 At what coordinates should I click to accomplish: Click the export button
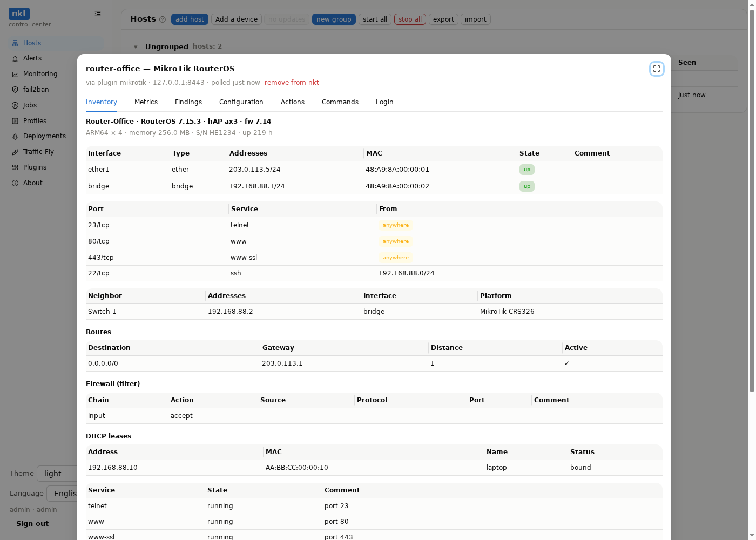(443, 19)
